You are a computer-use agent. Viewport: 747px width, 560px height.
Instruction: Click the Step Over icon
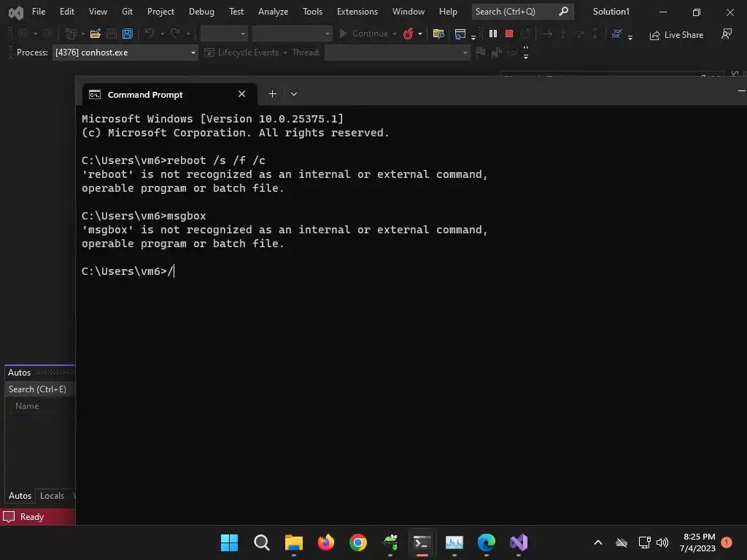(579, 34)
